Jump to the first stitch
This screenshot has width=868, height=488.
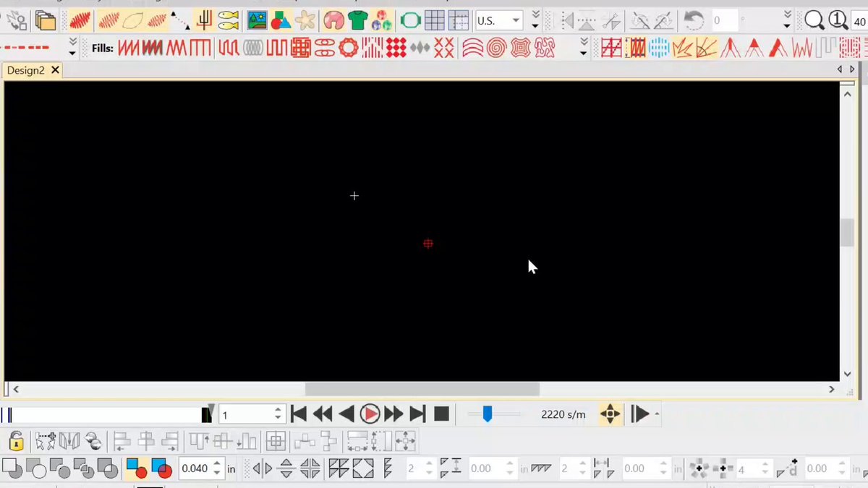pyautogui.click(x=298, y=414)
